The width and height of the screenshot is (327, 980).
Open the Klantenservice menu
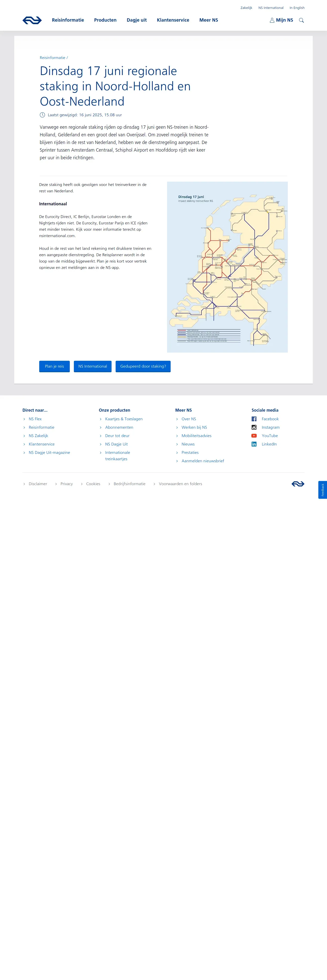(173, 20)
